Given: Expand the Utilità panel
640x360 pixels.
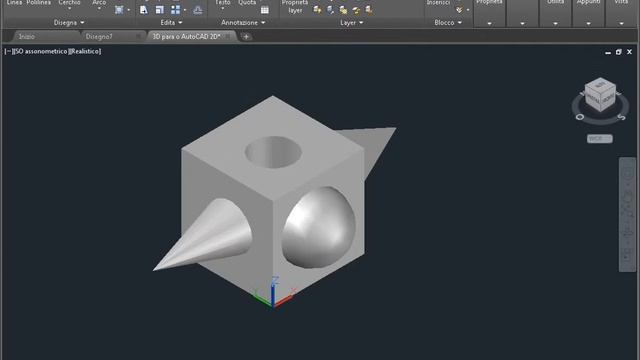Looking at the screenshot, I should [x=556, y=24].
